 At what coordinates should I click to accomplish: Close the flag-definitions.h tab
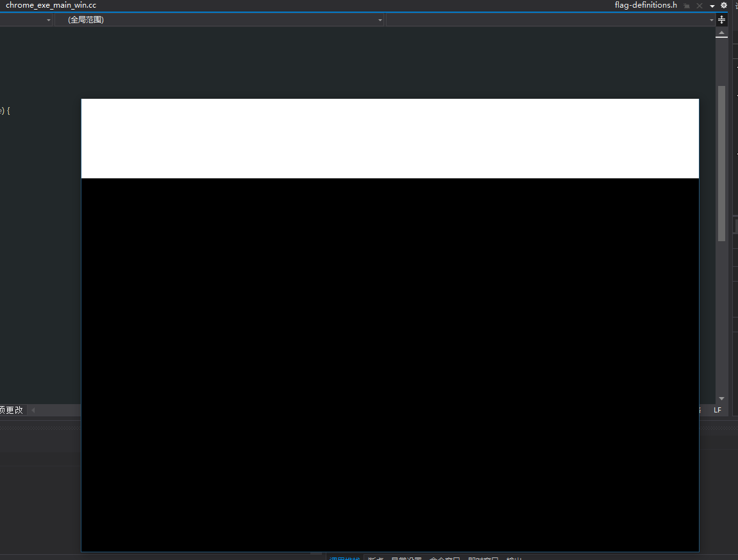(x=700, y=6)
